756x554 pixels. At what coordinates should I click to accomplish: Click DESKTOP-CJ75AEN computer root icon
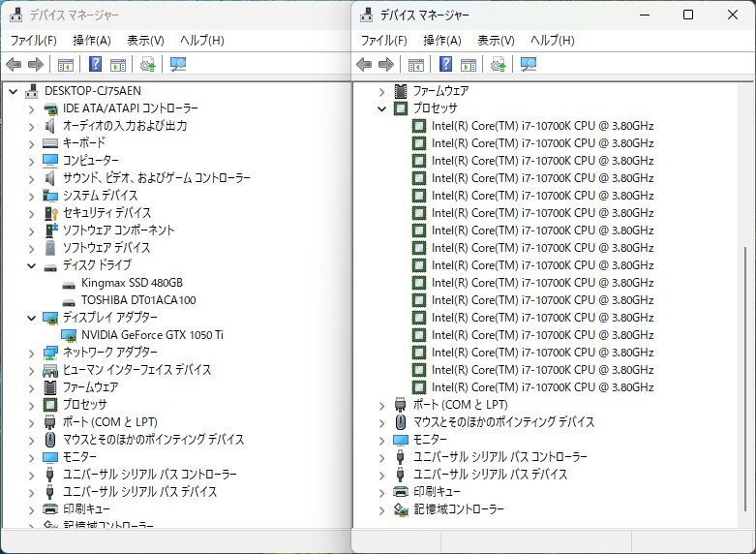[32, 91]
